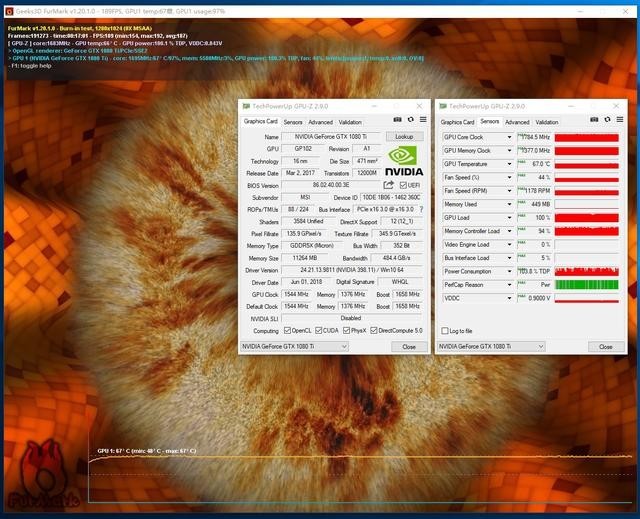Image resolution: width=640 pixels, height=519 pixels.
Task: Click Close button in Graphics Card window
Action: (x=409, y=347)
